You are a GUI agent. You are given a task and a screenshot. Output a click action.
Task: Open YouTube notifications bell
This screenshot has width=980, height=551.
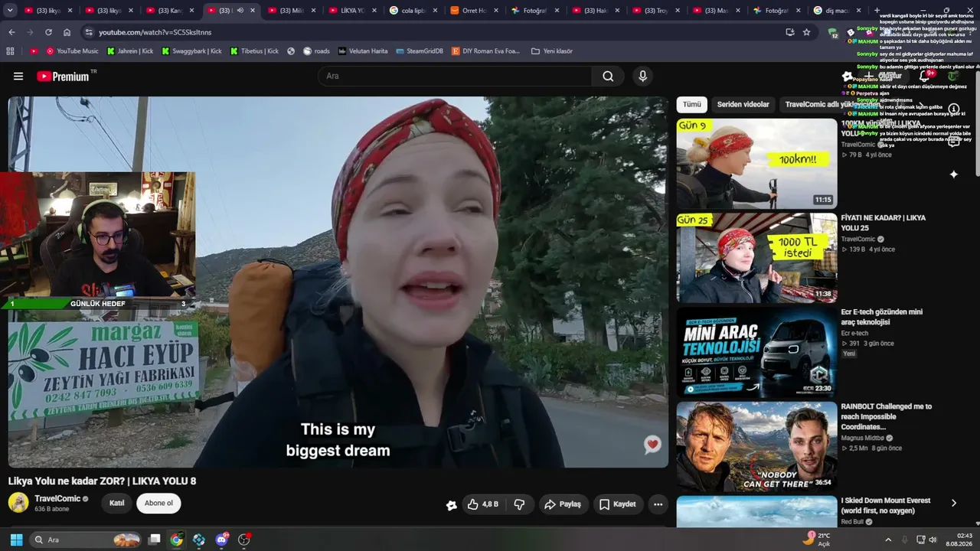click(x=924, y=76)
